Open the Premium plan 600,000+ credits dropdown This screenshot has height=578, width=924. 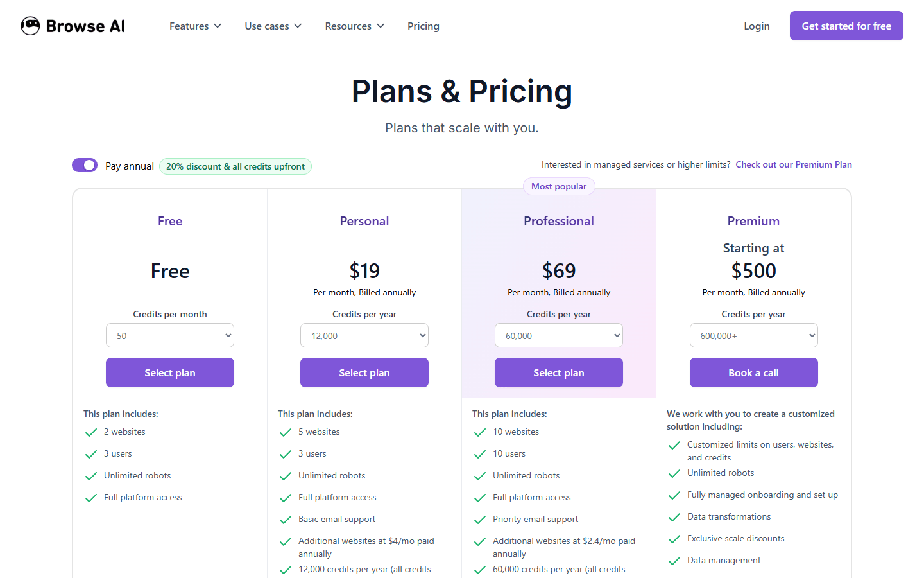point(753,335)
